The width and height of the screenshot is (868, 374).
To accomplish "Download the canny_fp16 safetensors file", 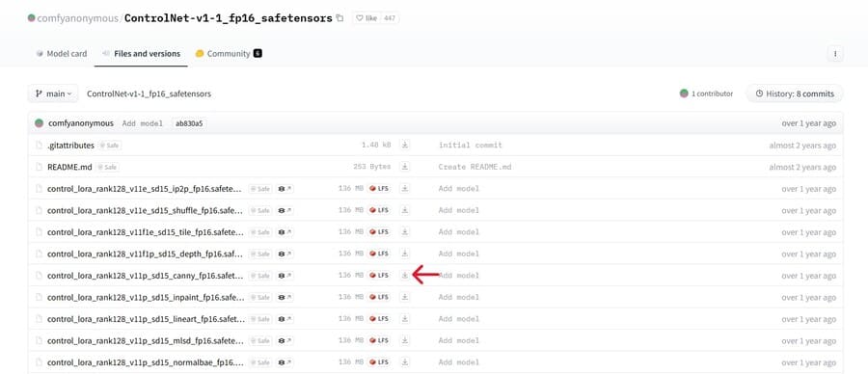I will coord(405,276).
